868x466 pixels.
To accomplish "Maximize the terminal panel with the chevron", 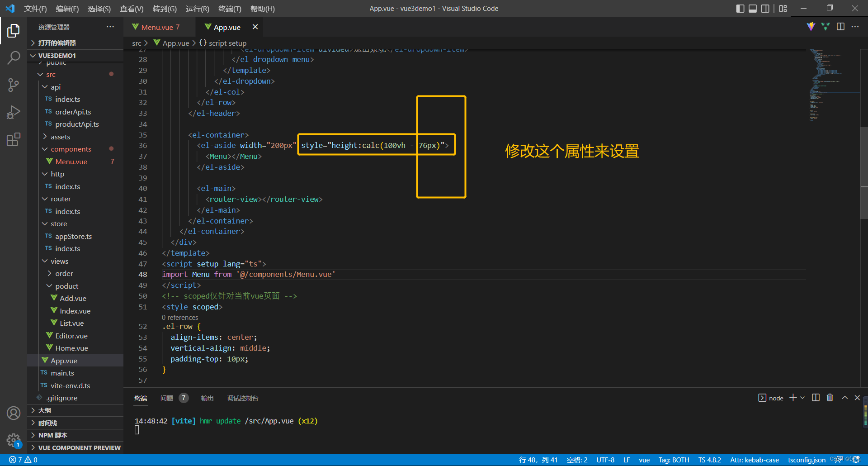I will [x=844, y=398].
